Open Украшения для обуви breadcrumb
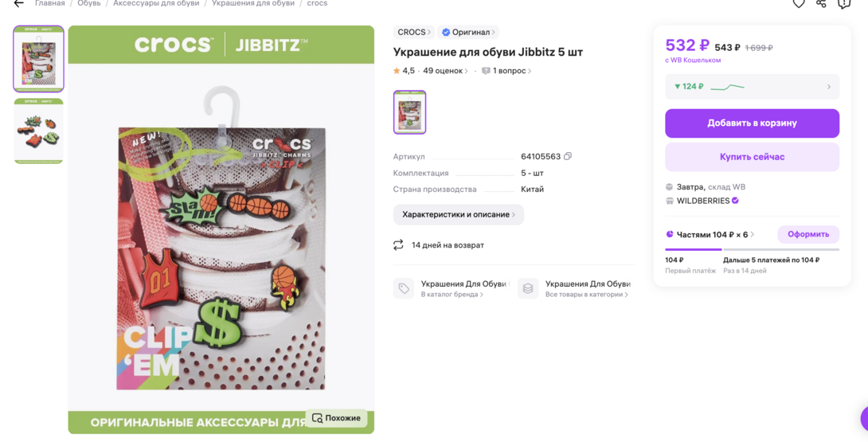 point(253,3)
